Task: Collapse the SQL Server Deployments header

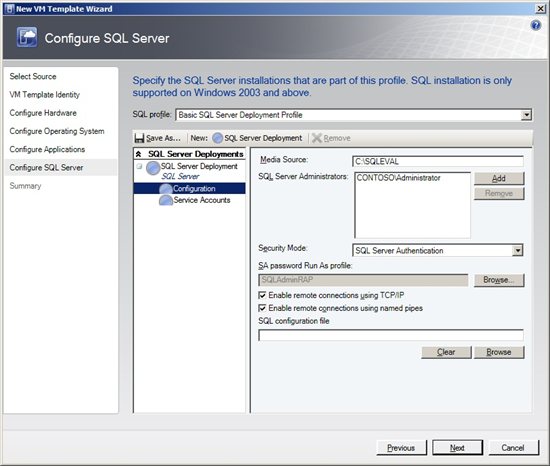Action: tap(139, 154)
